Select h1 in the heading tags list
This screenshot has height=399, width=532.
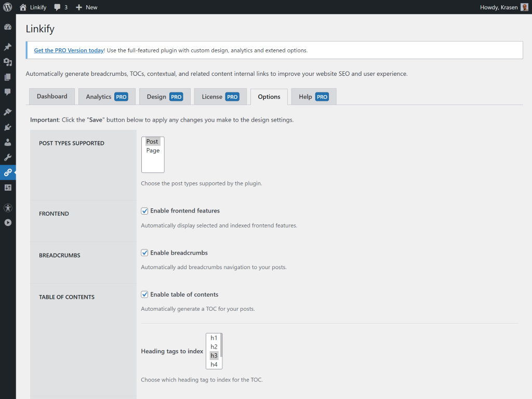[x=214, y=338]
